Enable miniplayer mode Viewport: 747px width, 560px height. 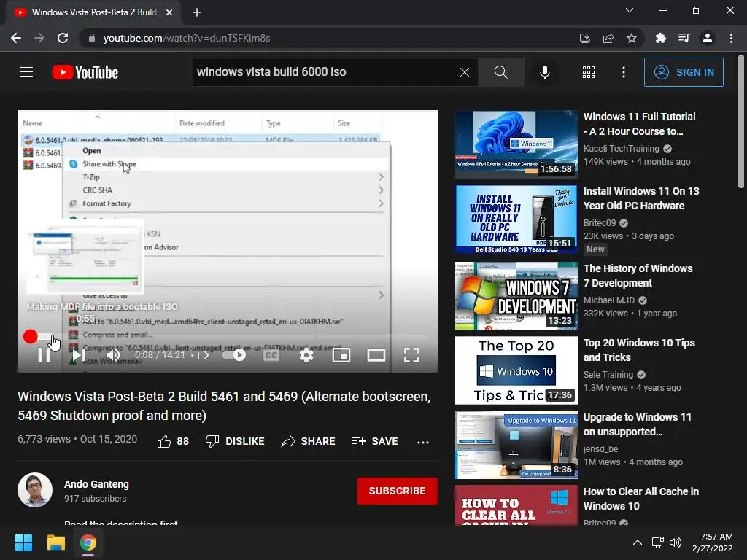[x=341, y=355]
